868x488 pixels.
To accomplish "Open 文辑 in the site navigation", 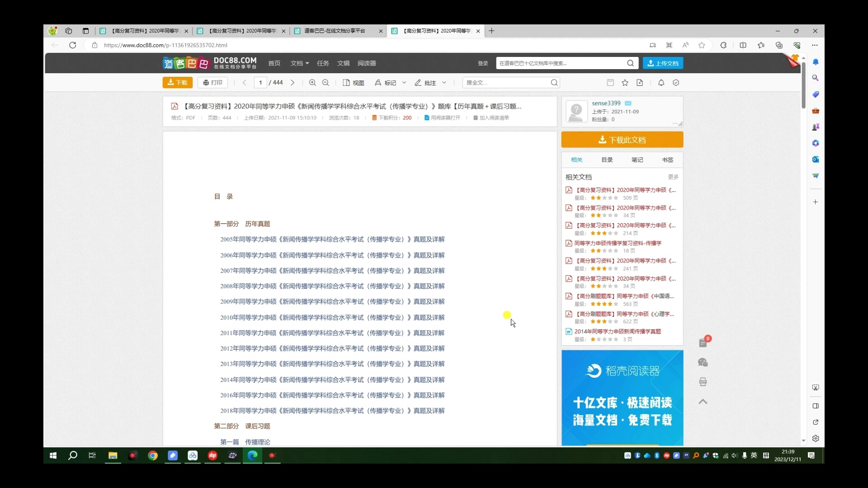I will pos(344,63).
